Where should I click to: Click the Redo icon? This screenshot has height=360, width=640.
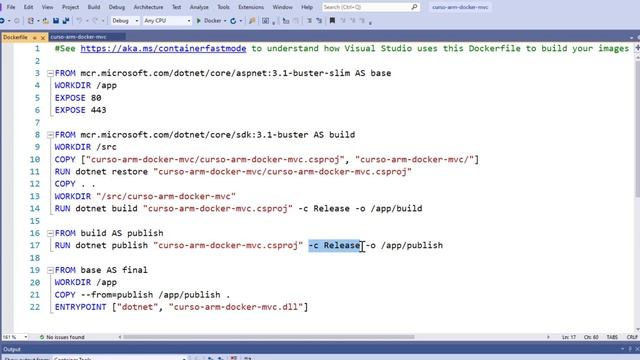[x=95, y=21]
